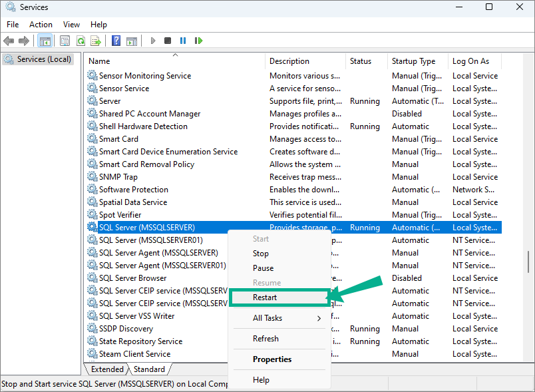Click the gear icon of the Server service
Image resolution: width=535 pixels, height=392 pixels.
92,100
